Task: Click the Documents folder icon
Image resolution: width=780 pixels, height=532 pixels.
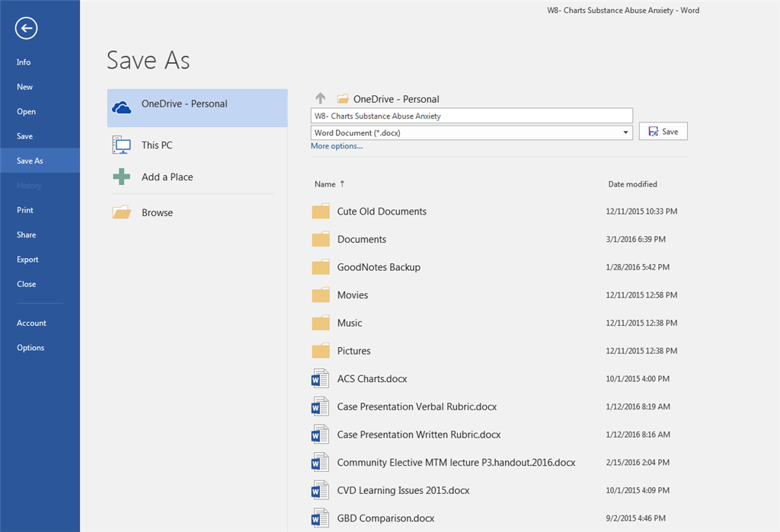Action: pyautogui.click(x=321, y=239)
